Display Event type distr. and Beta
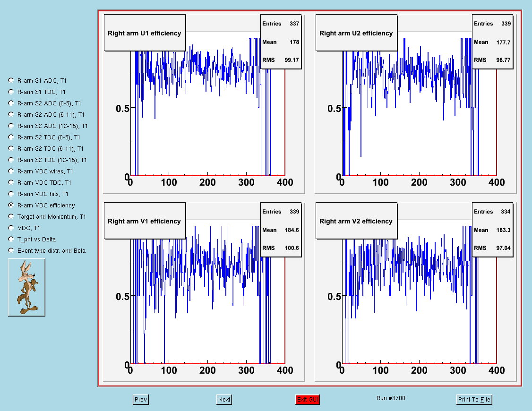 pos(11,250)
